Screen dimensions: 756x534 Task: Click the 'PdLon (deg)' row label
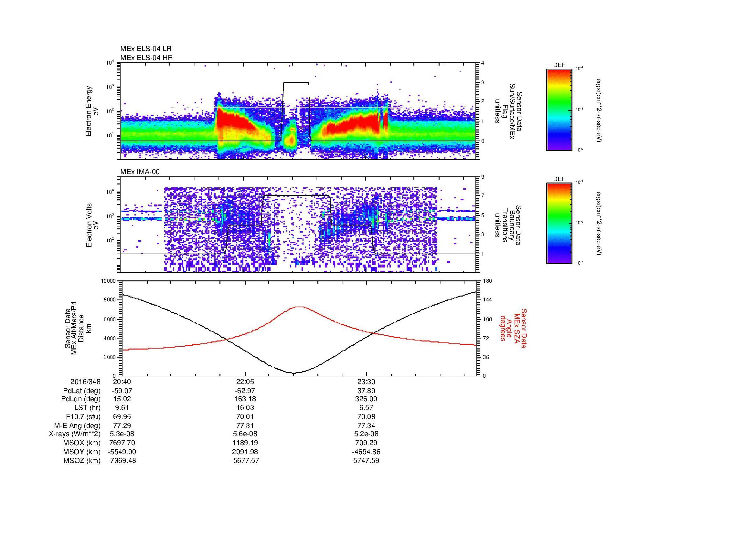[81, 399]
